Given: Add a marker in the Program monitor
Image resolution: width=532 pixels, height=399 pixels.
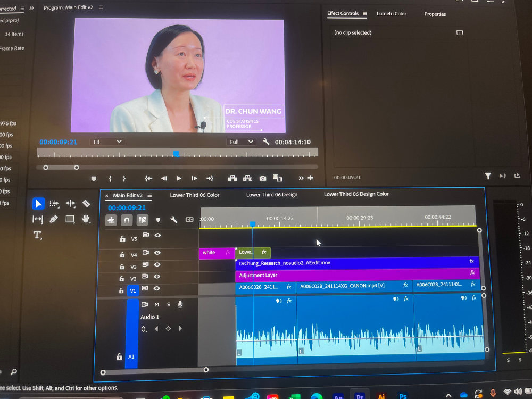Looking at the screenshot, I should tap(94, 178).
